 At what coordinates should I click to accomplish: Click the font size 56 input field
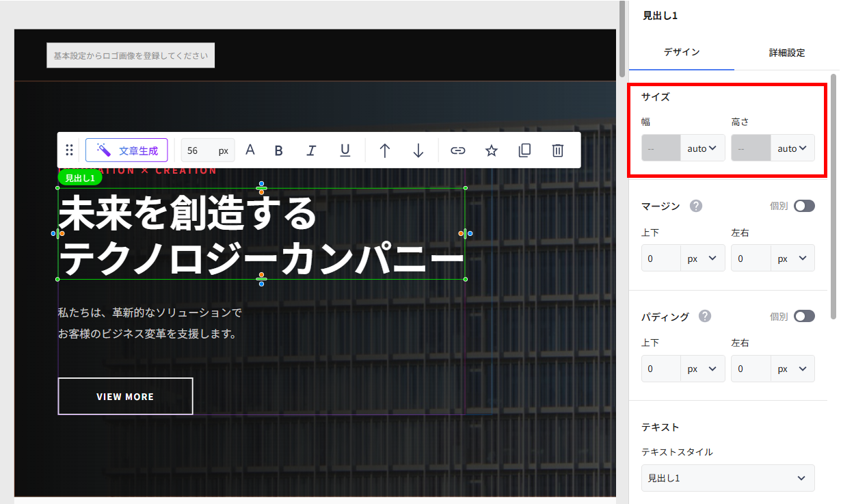tap(198, 150)
